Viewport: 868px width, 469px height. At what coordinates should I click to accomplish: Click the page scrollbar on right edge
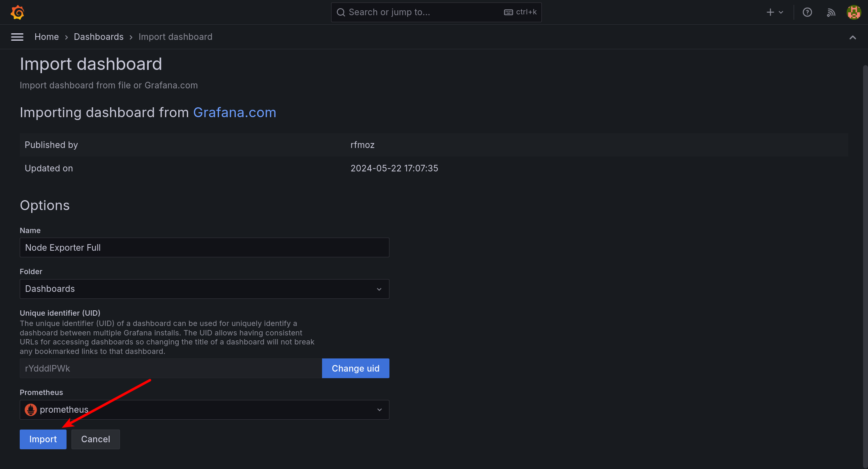tap(865, 266)
